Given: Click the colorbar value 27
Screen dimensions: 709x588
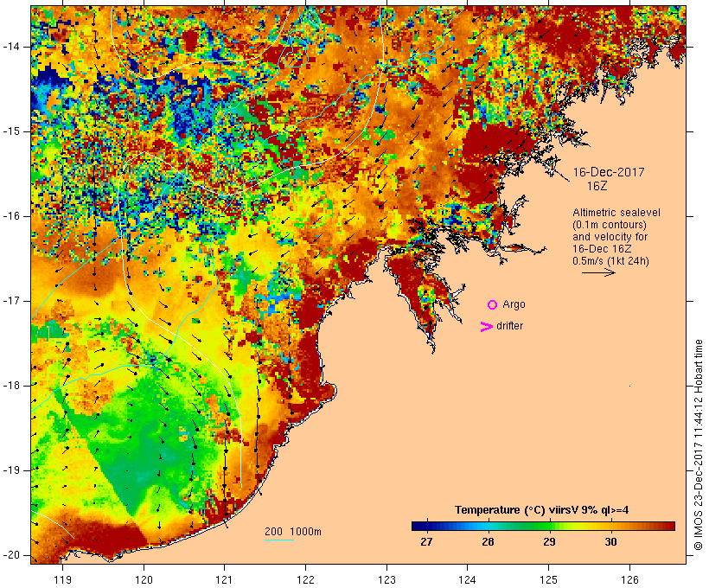Looking at the screenshot, I should click(426, 542).
